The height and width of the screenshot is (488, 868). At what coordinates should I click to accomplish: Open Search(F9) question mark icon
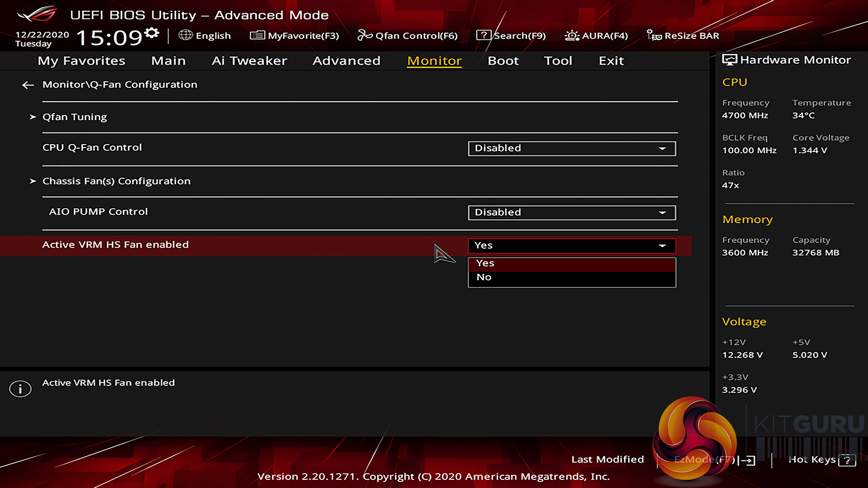pos(483,35)
